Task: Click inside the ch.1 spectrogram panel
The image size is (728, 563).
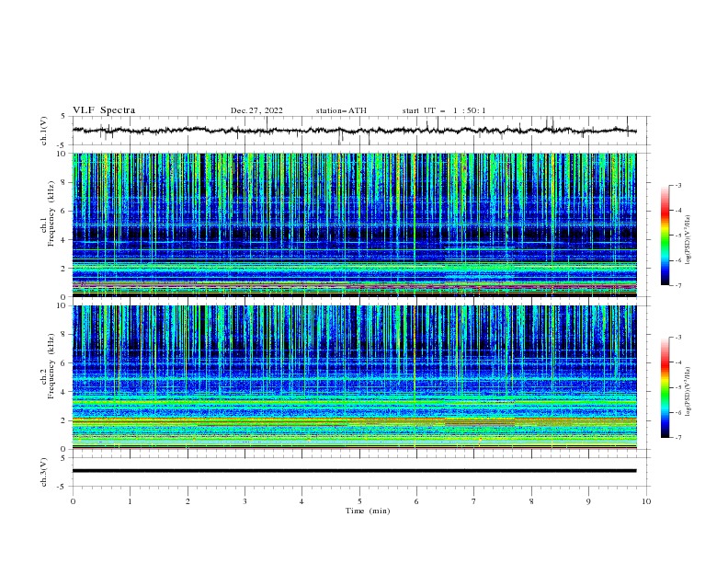Action: [354, 224]
